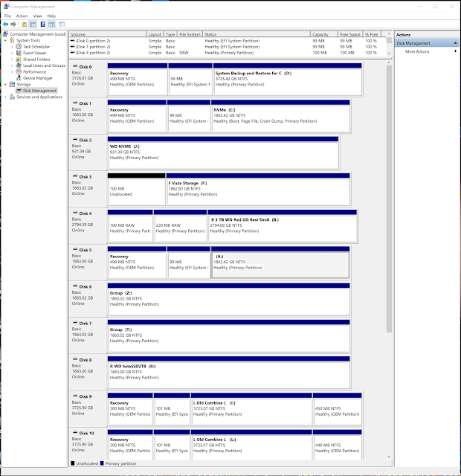Click the disk view scroll down arrow
The image size is (461, 476).
pos(389,457)
